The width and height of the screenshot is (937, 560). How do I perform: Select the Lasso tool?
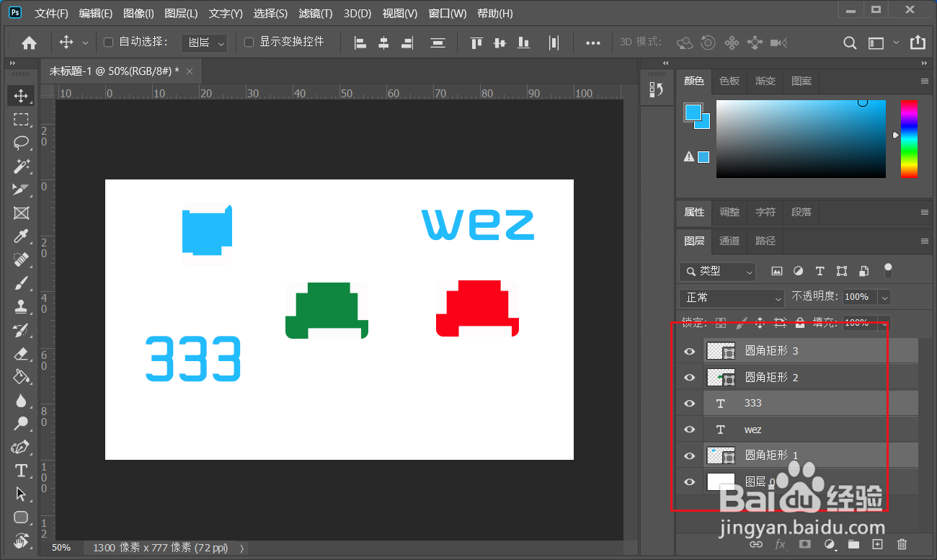point(21,143)
